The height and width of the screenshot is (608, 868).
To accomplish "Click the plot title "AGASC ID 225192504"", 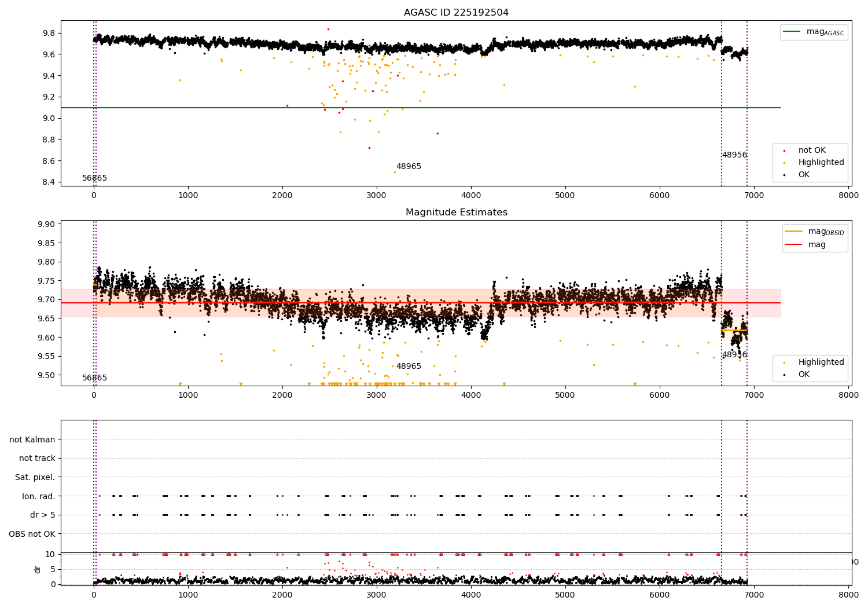I will point(456,13).
